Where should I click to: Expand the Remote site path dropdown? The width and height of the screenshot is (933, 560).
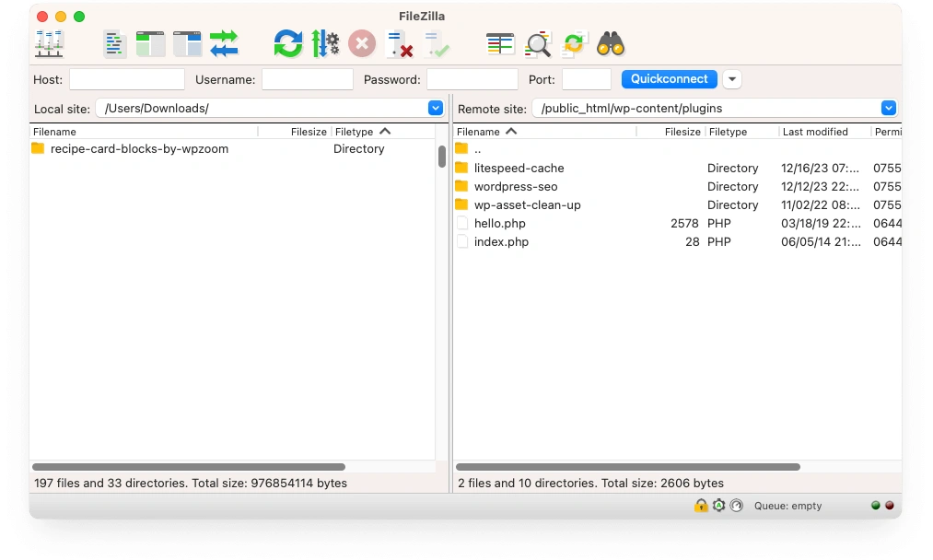click(888, 109)
